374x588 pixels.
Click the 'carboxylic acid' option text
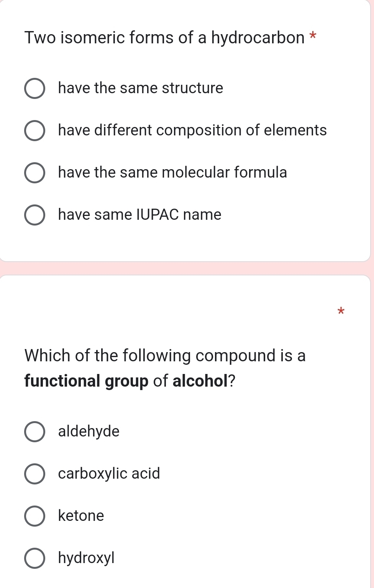pyautogui.click(x=109, y=474)
